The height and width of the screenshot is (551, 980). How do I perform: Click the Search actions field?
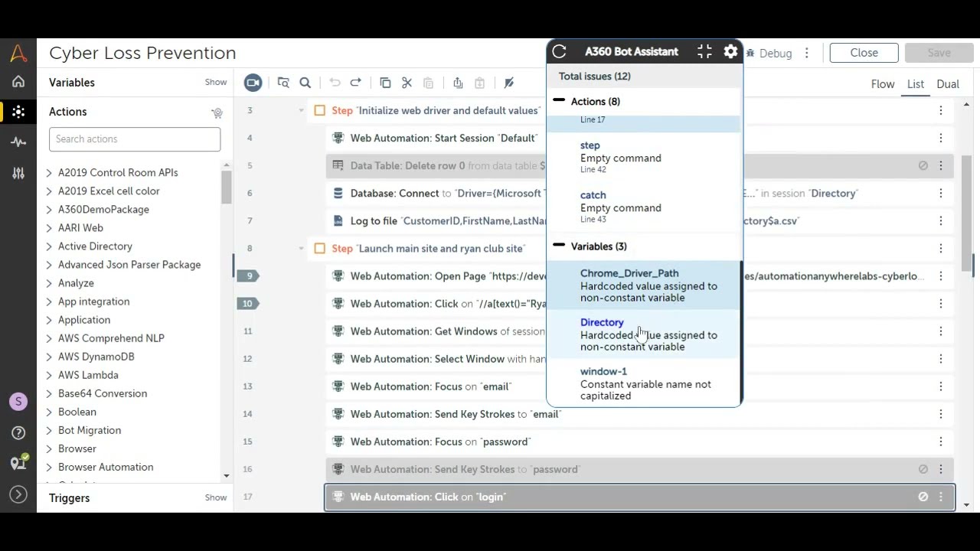(x=135, y=139)
